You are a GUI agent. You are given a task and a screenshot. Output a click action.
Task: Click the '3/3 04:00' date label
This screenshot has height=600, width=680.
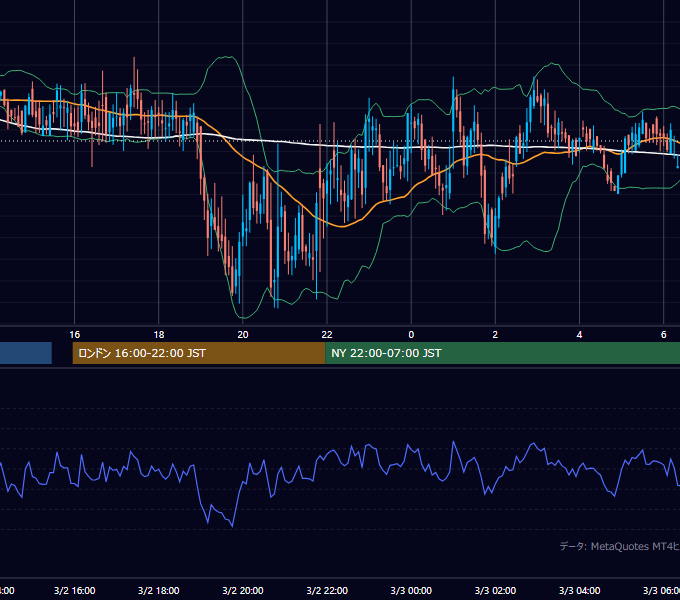[579, 590]
